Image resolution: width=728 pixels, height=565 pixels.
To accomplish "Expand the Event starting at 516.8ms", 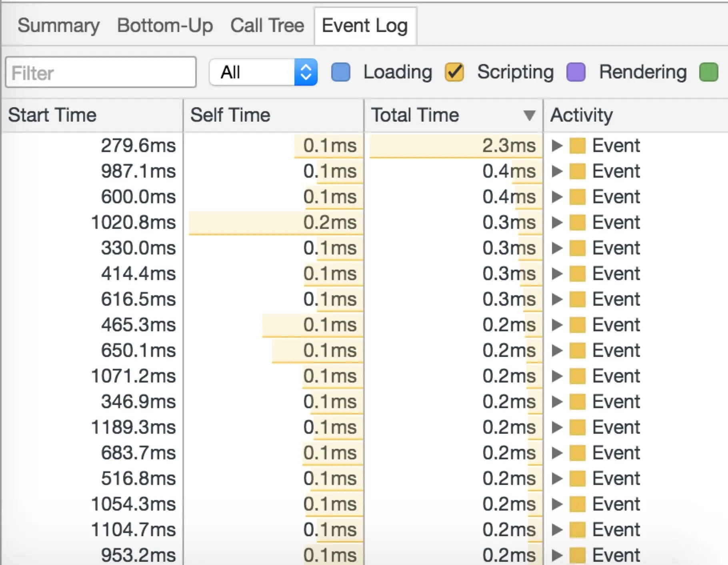I will [557, 479].
